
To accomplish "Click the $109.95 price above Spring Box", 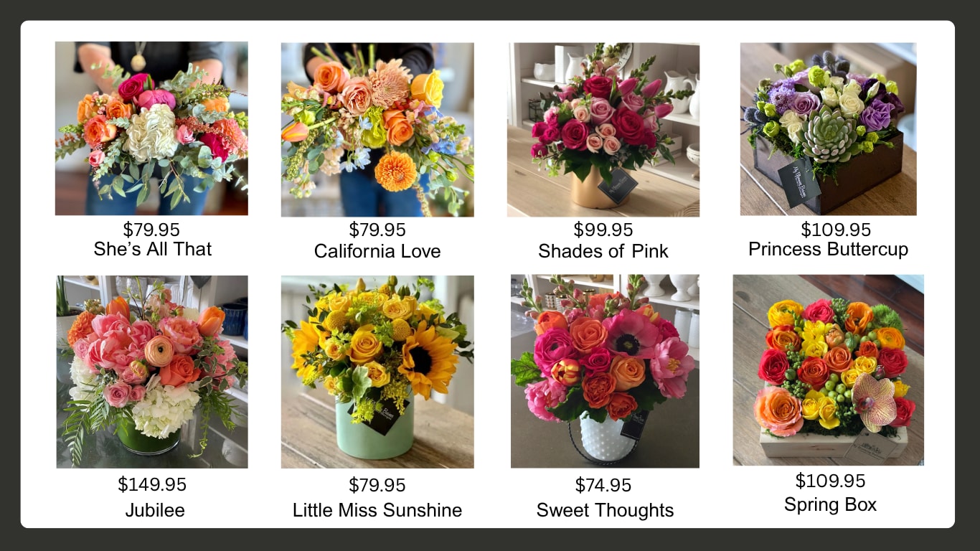I will coord(830,481).
